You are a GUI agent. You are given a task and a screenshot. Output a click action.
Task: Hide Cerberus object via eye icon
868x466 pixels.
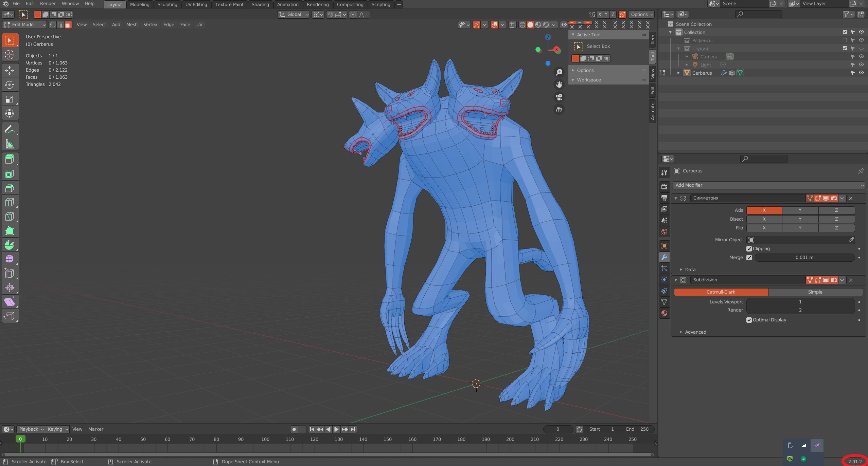[x=861, y=73]
